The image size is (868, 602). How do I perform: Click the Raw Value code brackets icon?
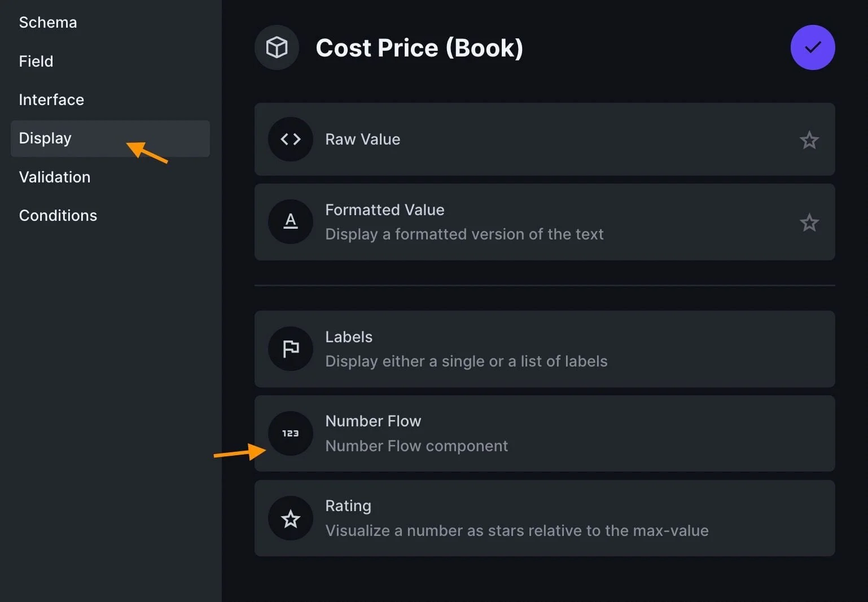pos(291,139)
